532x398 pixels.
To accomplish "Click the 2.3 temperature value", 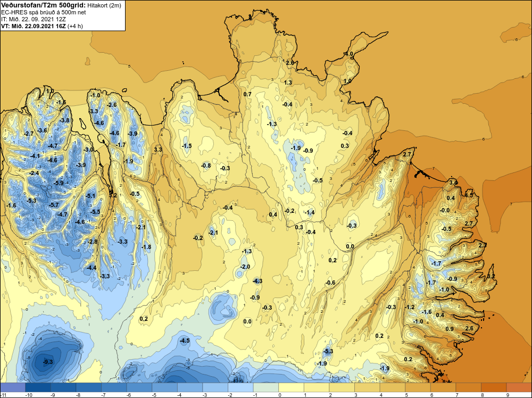I will click(483, 245).
